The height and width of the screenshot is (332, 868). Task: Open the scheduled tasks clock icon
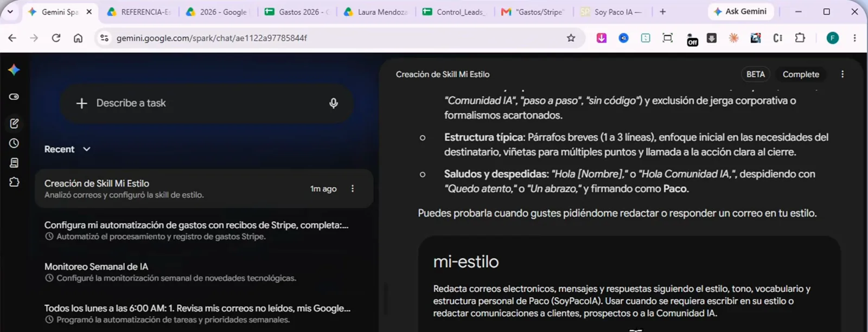point(14,143)
